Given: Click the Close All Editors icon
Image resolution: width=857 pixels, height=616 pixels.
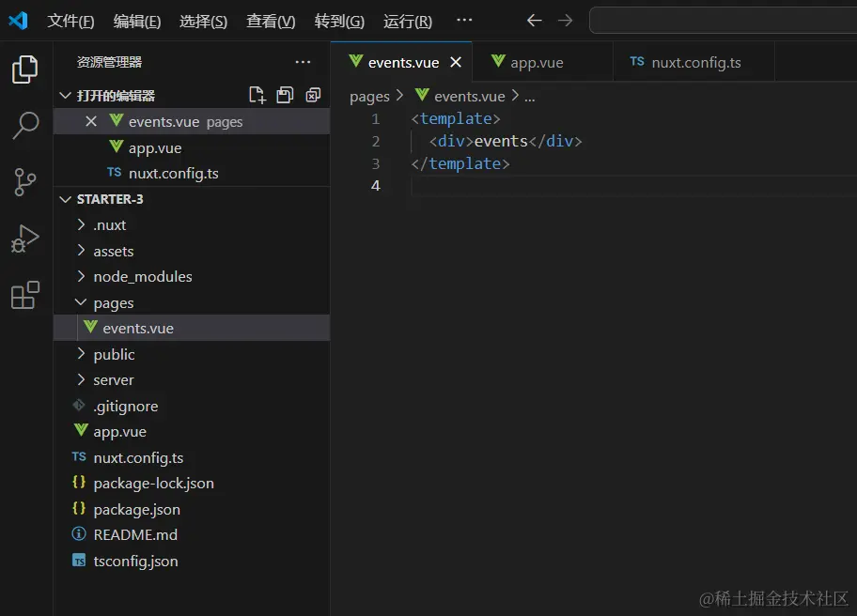Looking at the screenshot, I should [x=313, y=95].
